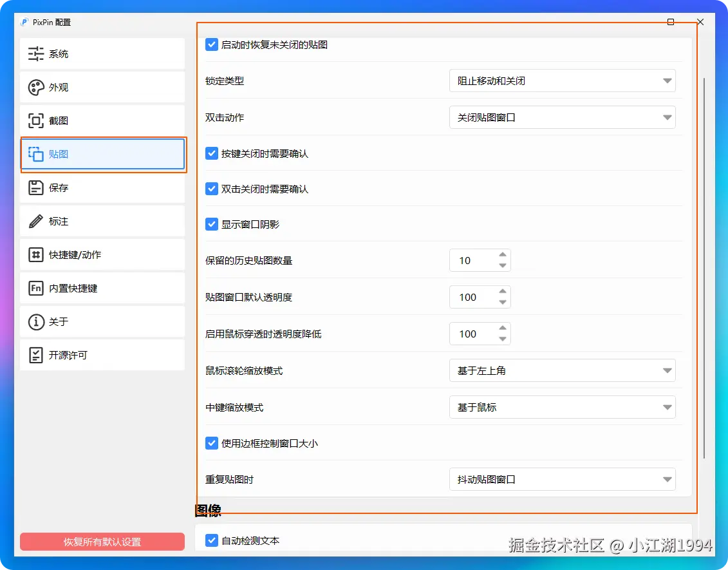Open the 重复贴图时 dropdown
This screenshot has height=570, width=728.
562,479
